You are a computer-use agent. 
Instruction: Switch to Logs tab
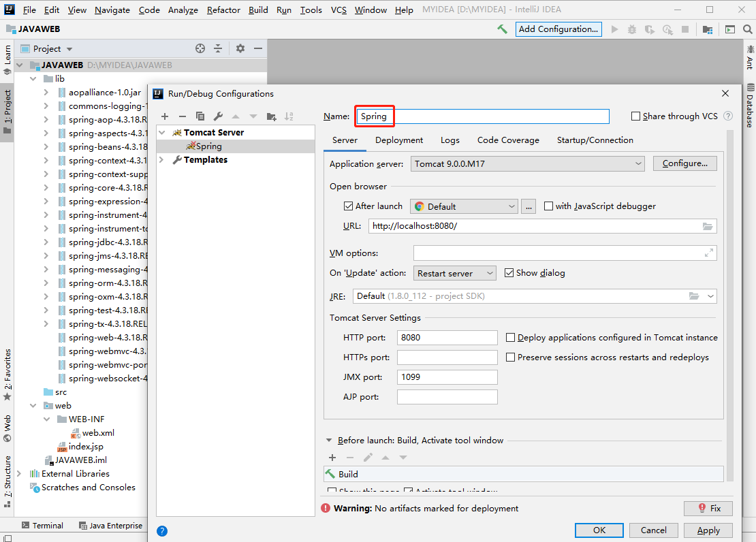450,140
